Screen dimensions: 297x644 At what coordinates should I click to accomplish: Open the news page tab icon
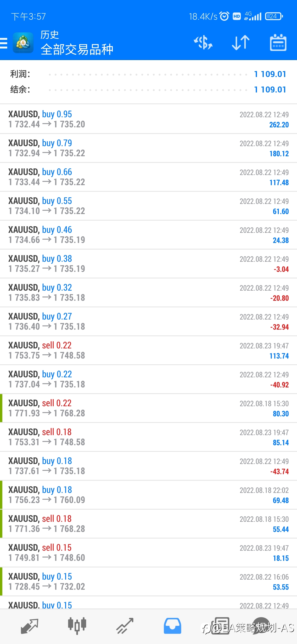coord(220,626)
